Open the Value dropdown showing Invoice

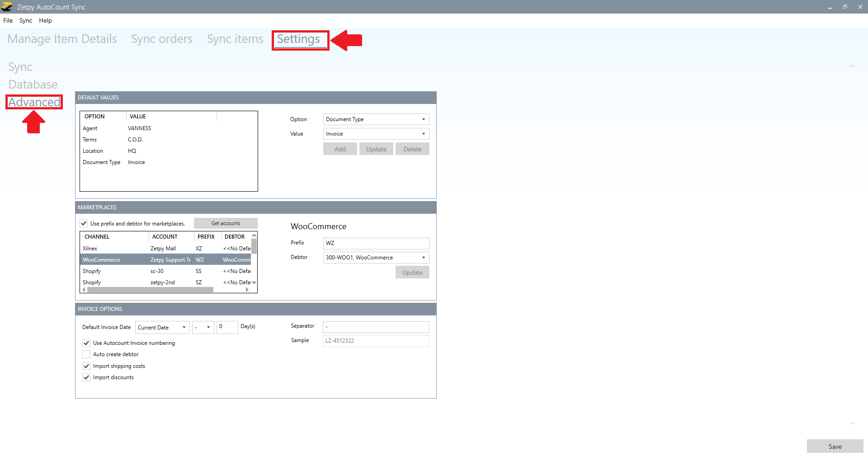click(376, 134)
